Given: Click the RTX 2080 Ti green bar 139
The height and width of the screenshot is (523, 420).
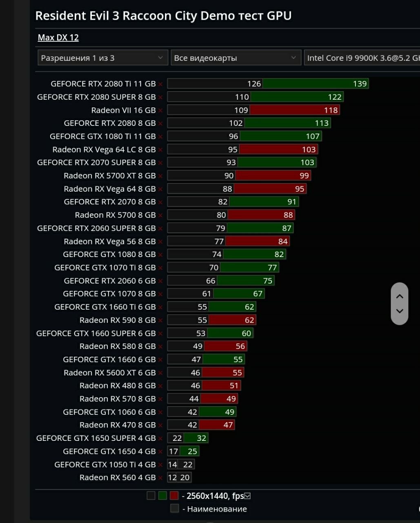Looking at the screenshot, I should coord(316,84).
